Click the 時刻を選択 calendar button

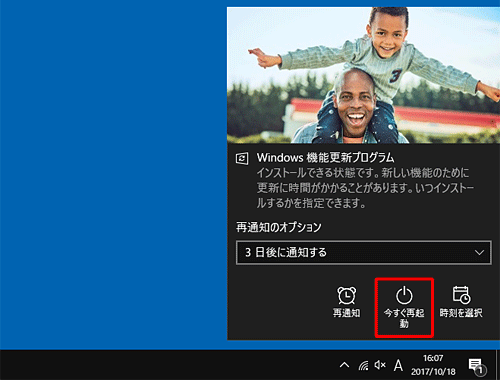pyautogui.click(x=461, y=302)
